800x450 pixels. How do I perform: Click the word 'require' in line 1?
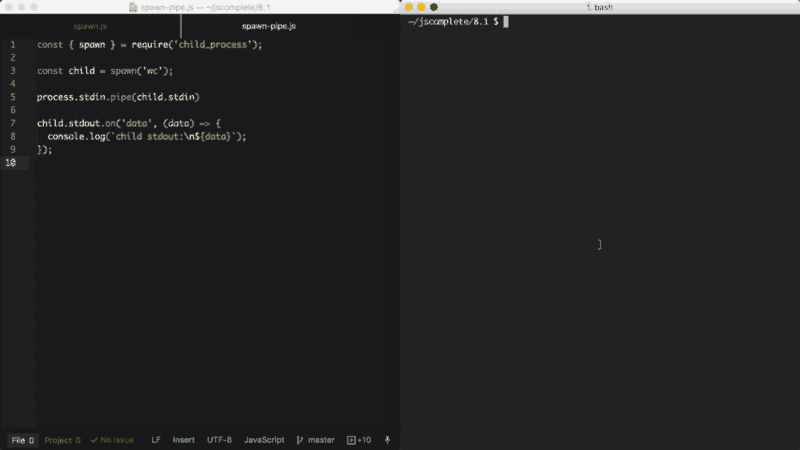pyautogui.click(x=149, y=44)
